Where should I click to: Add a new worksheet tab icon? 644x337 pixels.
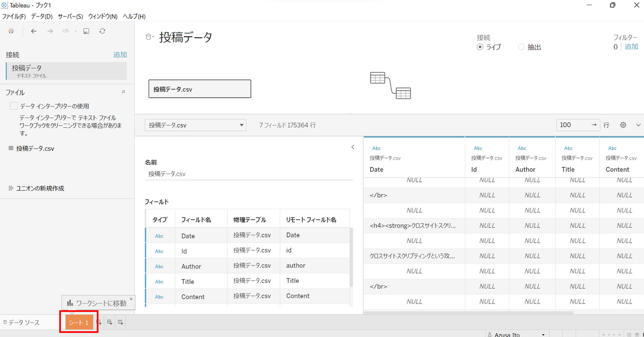point(100,323)
